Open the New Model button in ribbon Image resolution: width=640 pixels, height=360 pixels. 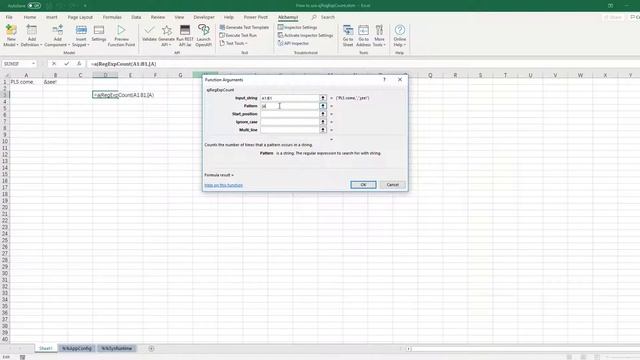(x=11, y=35)
